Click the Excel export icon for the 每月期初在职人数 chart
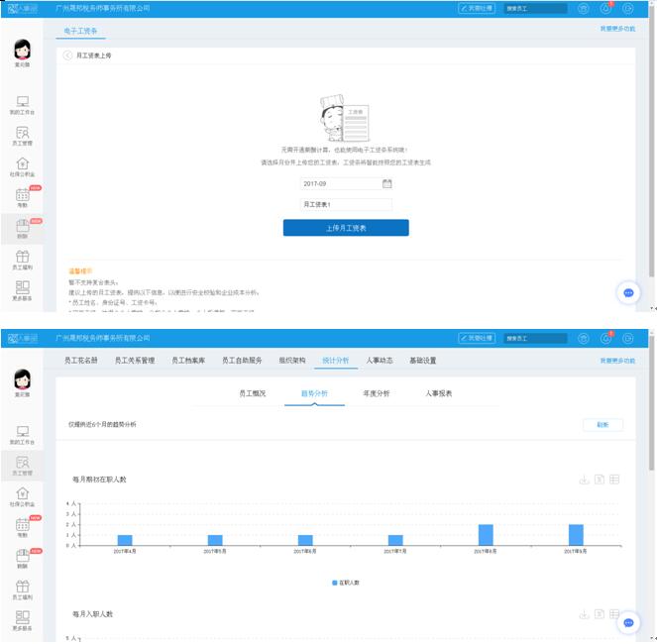Screen dimensions: 657x644 point(600,480)
